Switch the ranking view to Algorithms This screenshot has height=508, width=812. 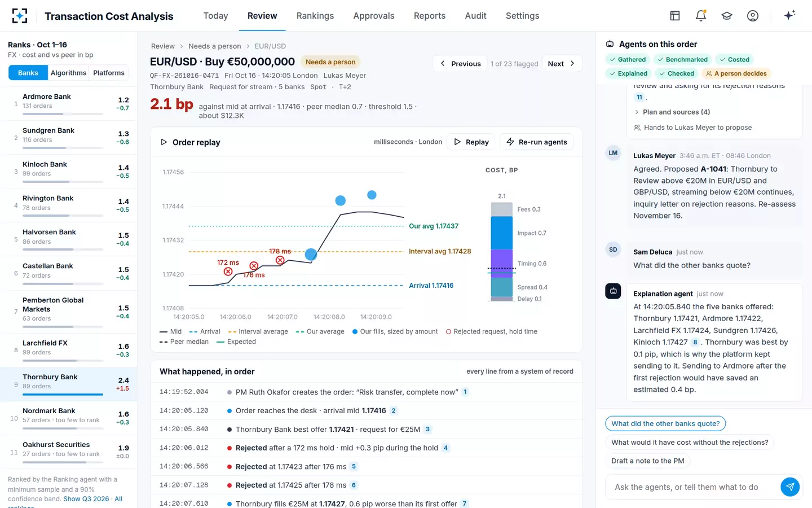click(x=68, y=73)
